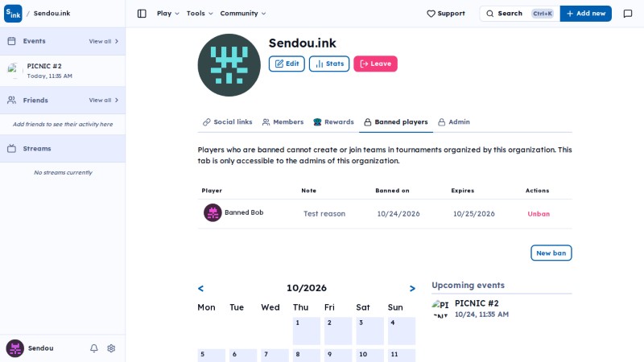
Task: Click Banned Bob's avatar
Action: pos(213,212)
